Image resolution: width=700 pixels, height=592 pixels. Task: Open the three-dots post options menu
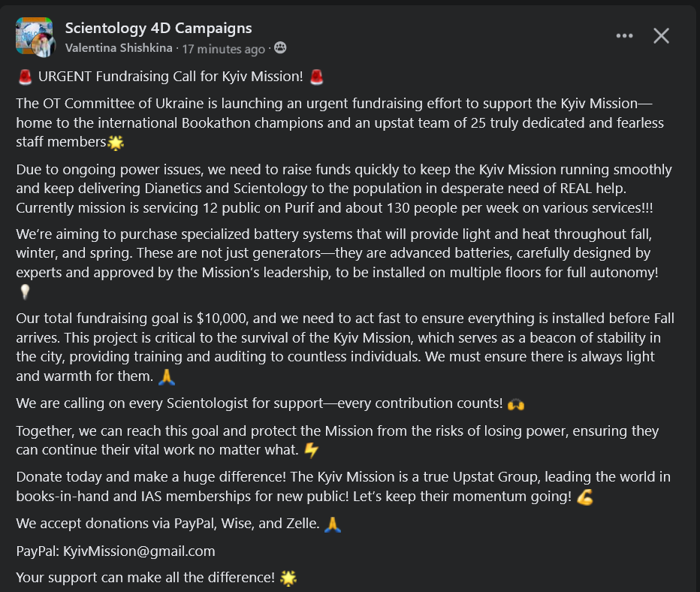[624, 35]
